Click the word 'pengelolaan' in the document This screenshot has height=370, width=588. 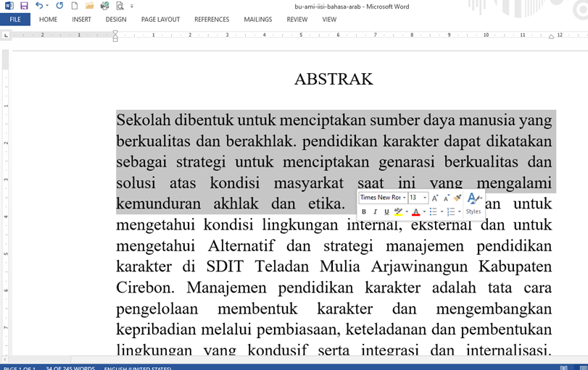[157, 310]
